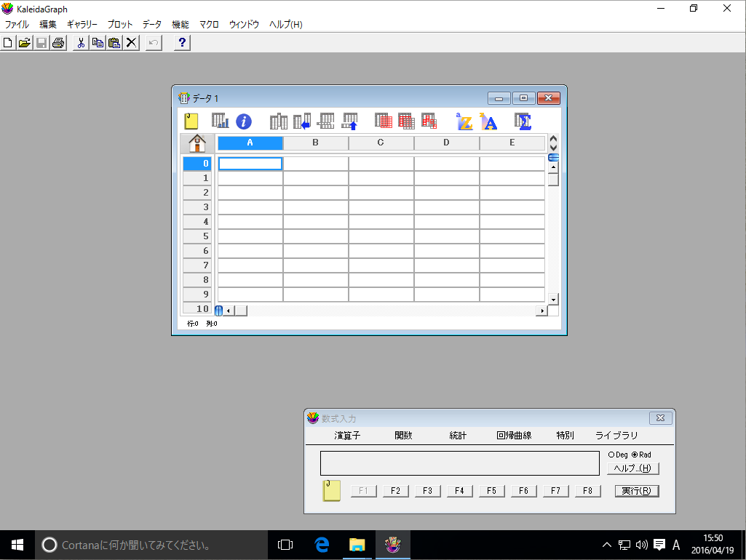Screen dimensions: 746x560
Task: Open the プロット menu
Action: [120, 24]
